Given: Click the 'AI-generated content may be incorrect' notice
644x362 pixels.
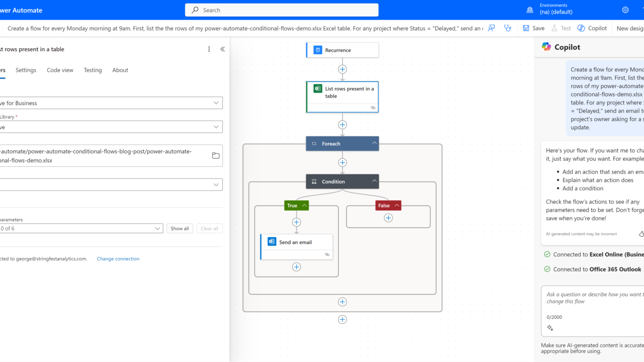Looking at the screenshot, I should click(581, 234).
